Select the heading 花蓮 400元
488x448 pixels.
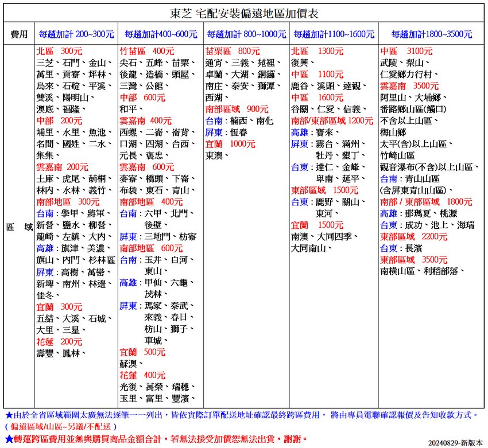tap(142, 375)
